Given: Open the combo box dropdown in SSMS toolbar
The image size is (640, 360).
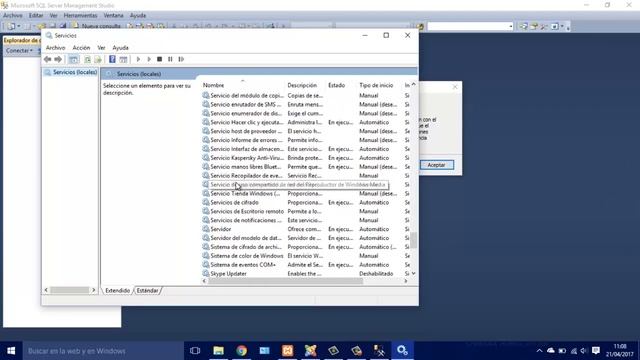Looking at the screenshot, I should point(510,27).
